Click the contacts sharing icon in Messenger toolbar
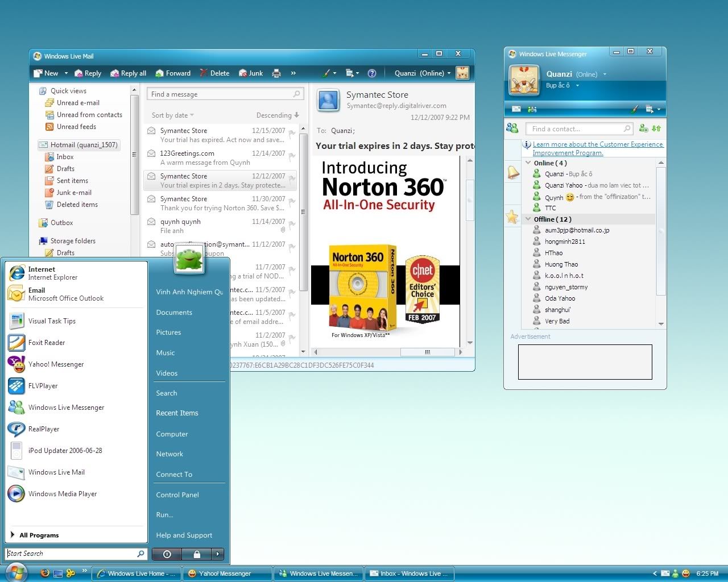728x582 pixels. pos(532,109)
